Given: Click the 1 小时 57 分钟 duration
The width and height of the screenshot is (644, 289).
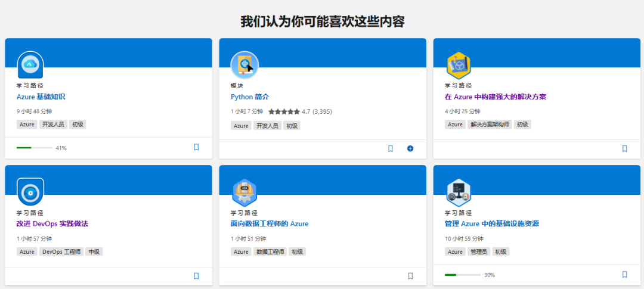Looking at the screenshot, I should coord(34,238).
